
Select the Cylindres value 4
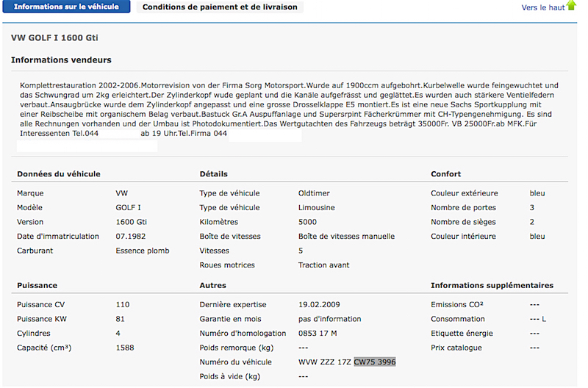click(x=118, y=334)
